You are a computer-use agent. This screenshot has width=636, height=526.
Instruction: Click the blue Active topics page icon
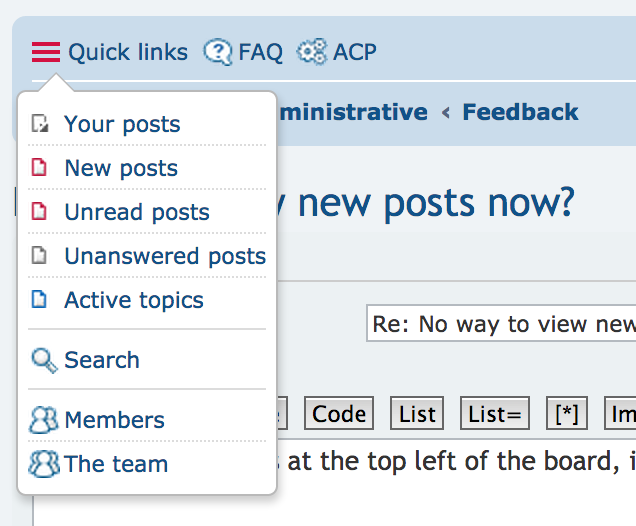[40, 300]
